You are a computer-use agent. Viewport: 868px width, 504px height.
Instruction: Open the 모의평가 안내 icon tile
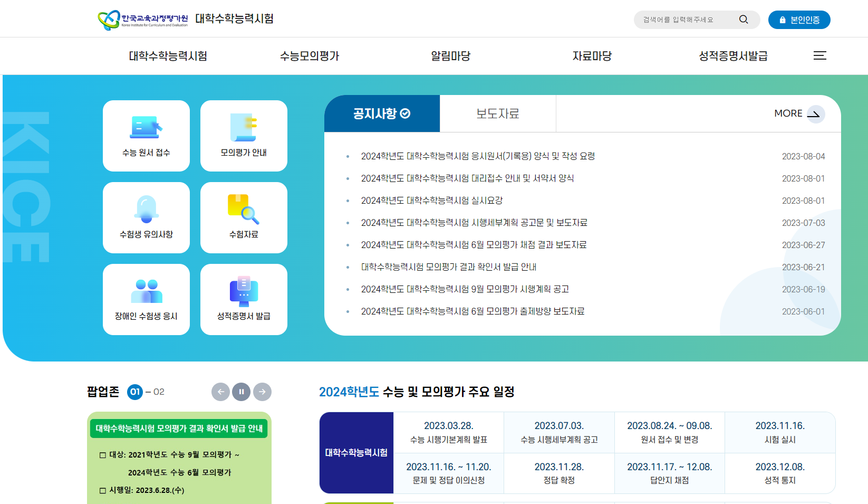[x=244, y=136]
